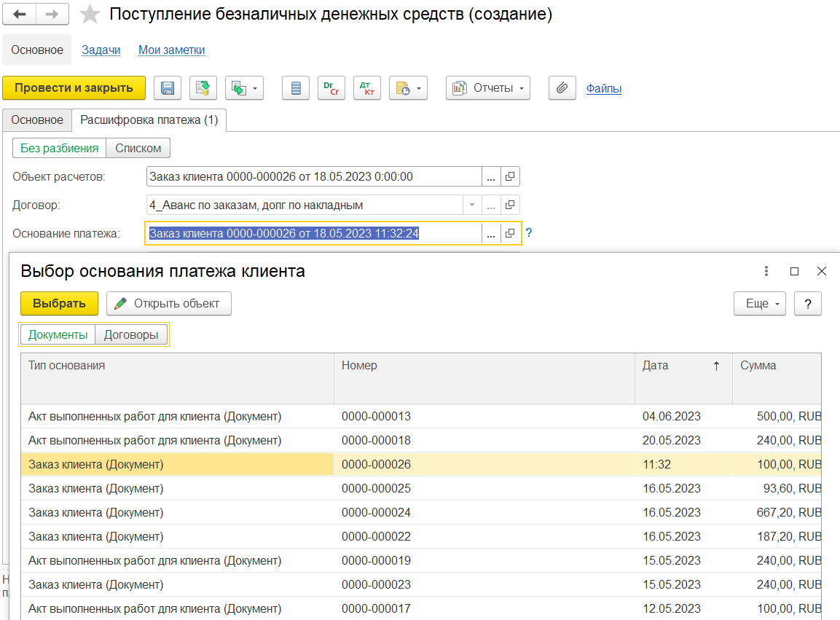Expand the Договор field dropdown arrow
This screenshot has width=840, height=620.
pos(472,205)
